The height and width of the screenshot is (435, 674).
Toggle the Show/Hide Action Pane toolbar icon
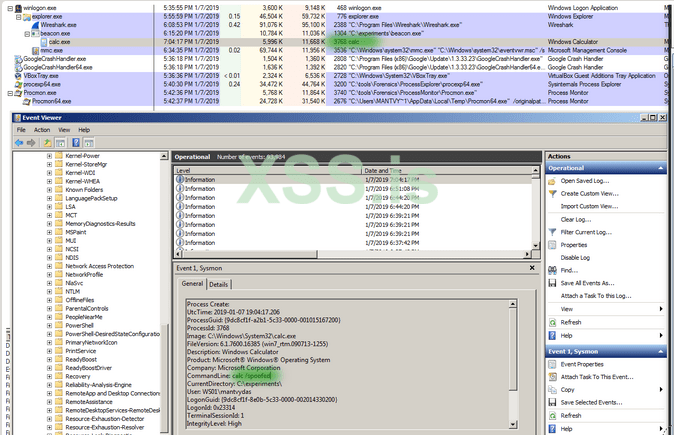click(89, 143)
